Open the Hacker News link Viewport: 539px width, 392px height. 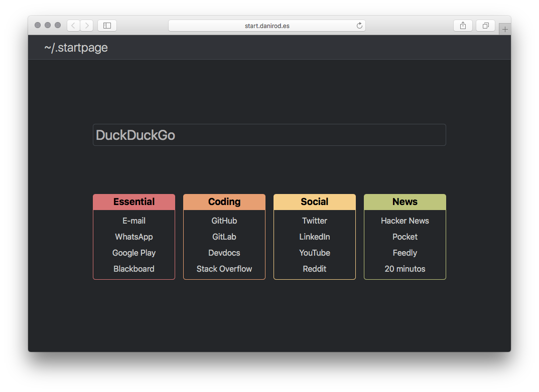(x=405, y=221)
